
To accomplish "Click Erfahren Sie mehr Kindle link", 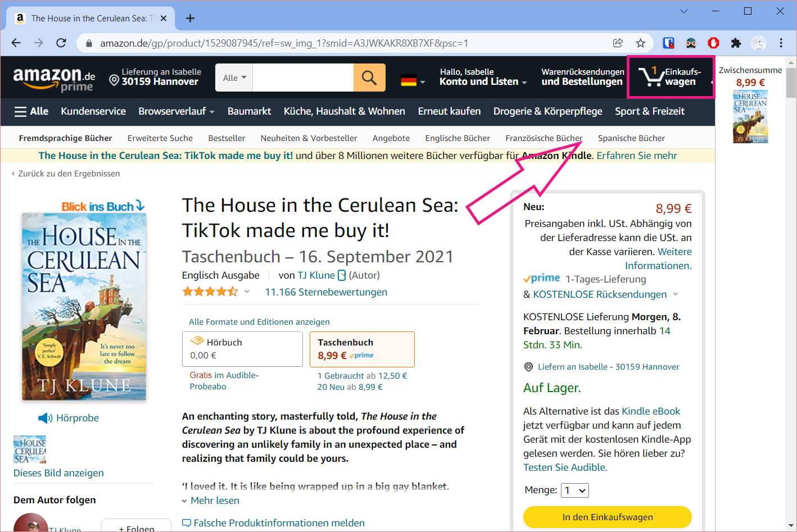I will [x=637, y=156].
